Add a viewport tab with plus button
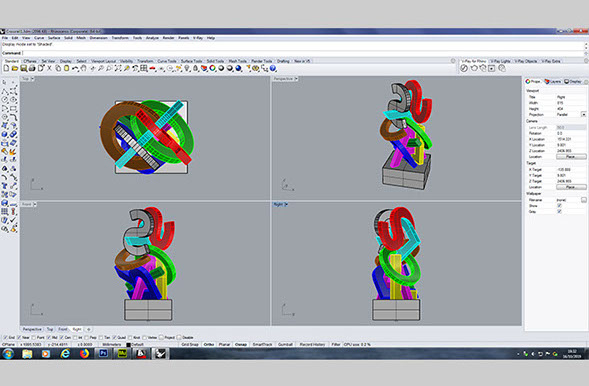Viewport: 589px width, 386px height. (x=89, y=329)
